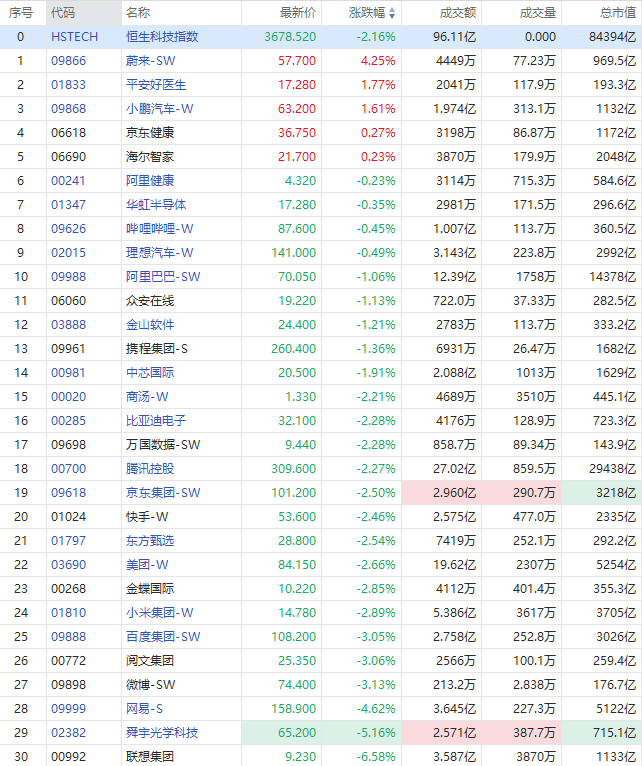Click 84394亿 total market cap of HSTECH
Image resolution: width=642 pixels, height=766 pixels.
click(x=612, y=37)
